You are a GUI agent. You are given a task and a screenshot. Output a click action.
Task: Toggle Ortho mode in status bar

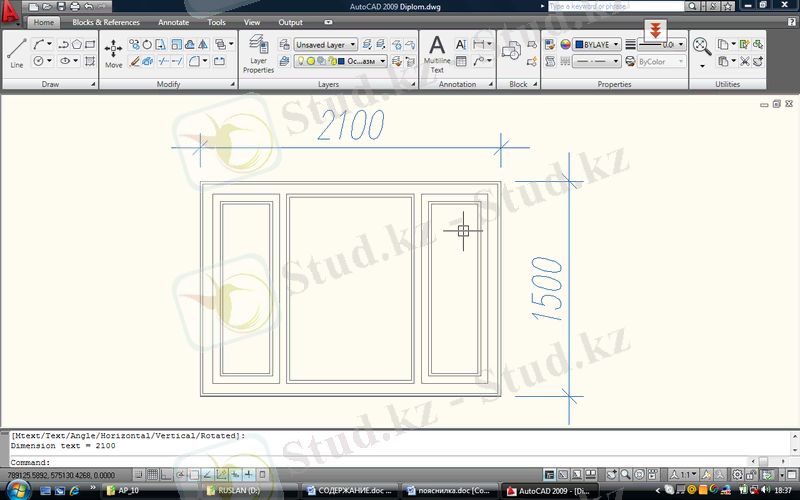point(166,474)
